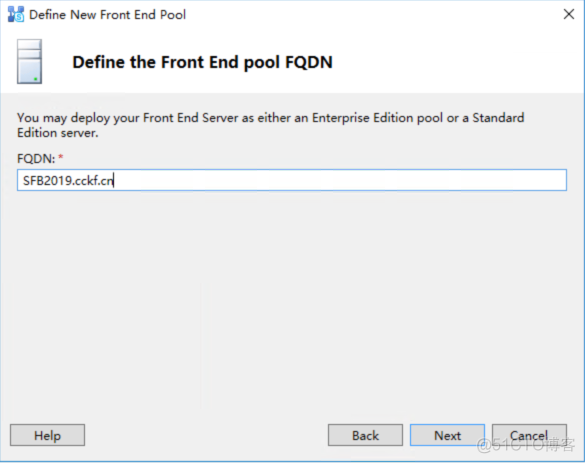
Task: Click the "Define New Front End Pool" window title
Action: [107, 15]
